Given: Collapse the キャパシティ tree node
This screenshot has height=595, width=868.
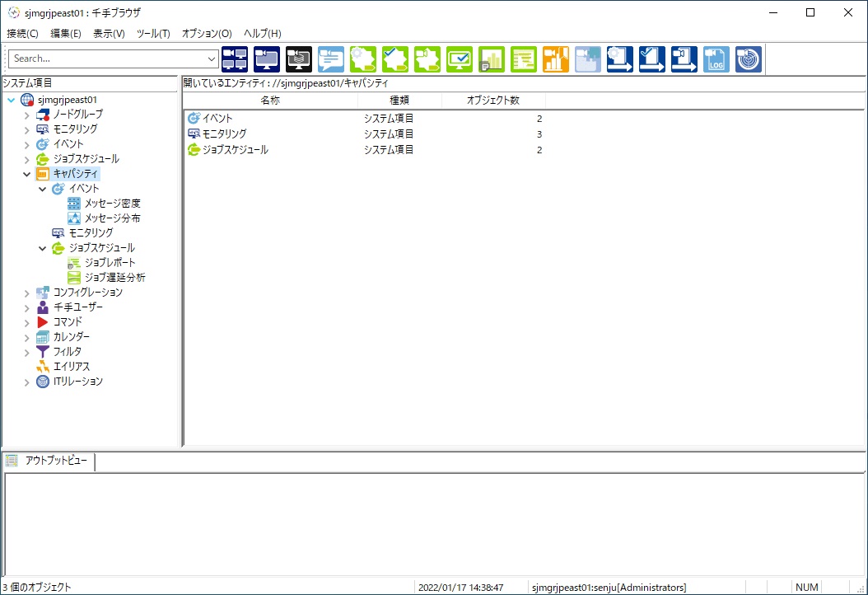Looking at the screenshot, I should point(26,175).
